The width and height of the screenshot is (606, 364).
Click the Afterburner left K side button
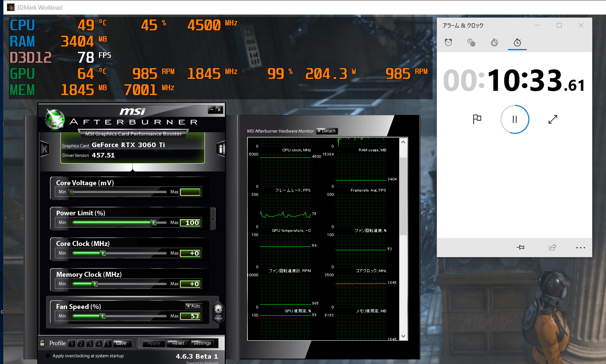(x=44, y=149)
